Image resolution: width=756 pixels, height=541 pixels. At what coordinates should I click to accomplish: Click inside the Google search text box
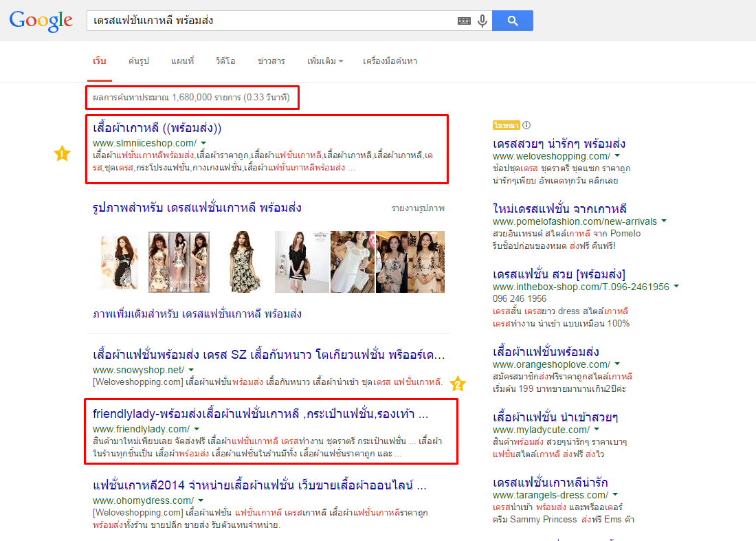coord(271,21)
